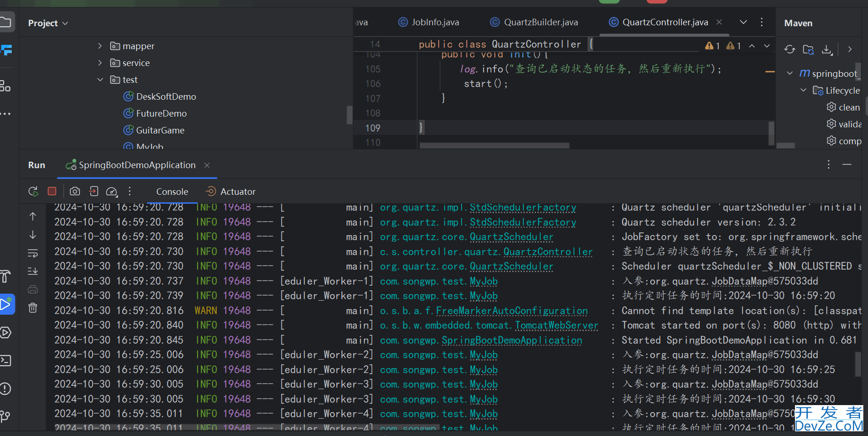
Task: Download sources in Maven panel
Action: [827, 49]
